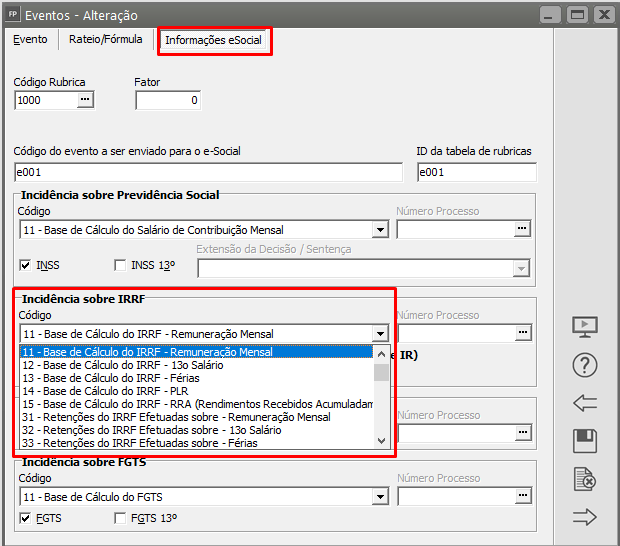Screen dimensions: 620x546
Task: Open the IRRF Número Processo lookup button
Action: tap(523, 333)
